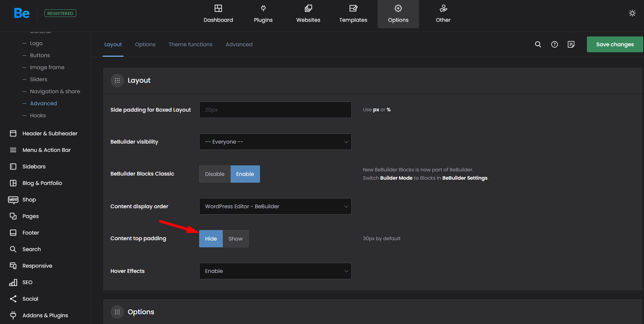
Task: Click the Social share icon
Action: coord(13,299)
